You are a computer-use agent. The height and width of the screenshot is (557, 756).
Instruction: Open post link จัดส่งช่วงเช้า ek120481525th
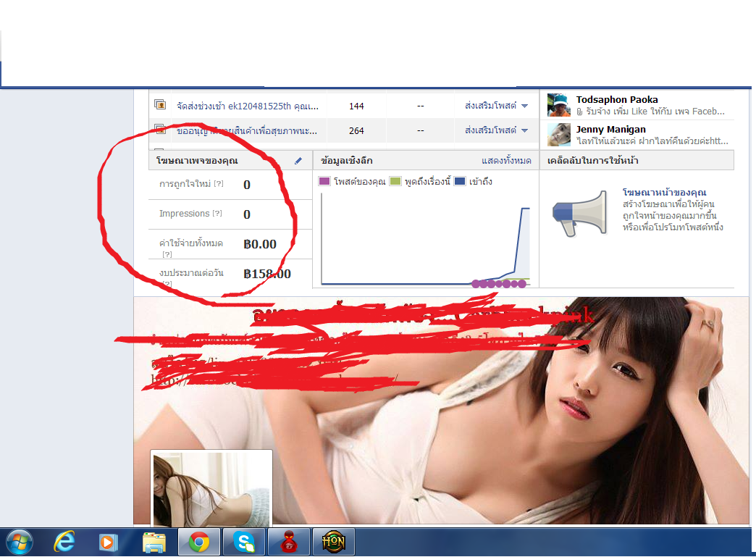(248, 106)
